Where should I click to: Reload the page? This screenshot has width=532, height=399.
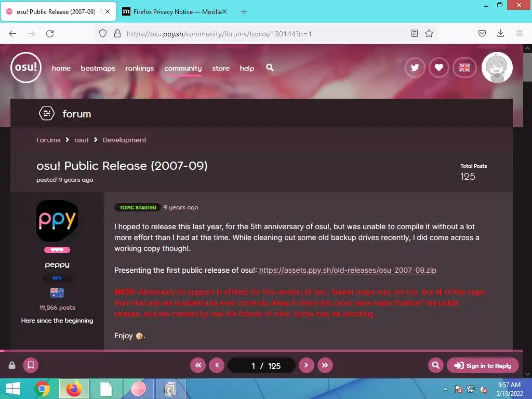pos(50,33)
